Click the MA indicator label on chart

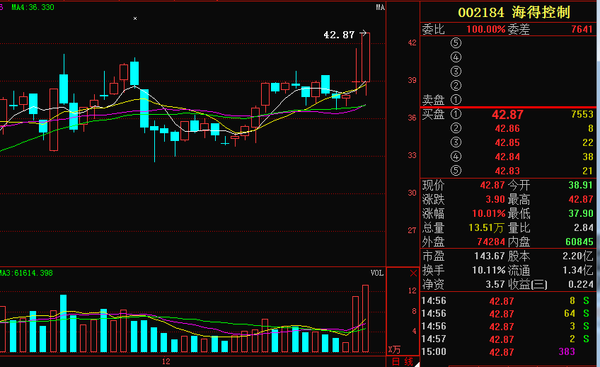point(380,7)
